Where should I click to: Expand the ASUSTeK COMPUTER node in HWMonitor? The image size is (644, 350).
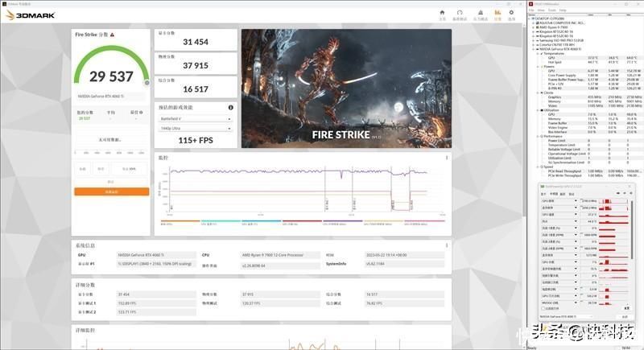click(533, 23)
